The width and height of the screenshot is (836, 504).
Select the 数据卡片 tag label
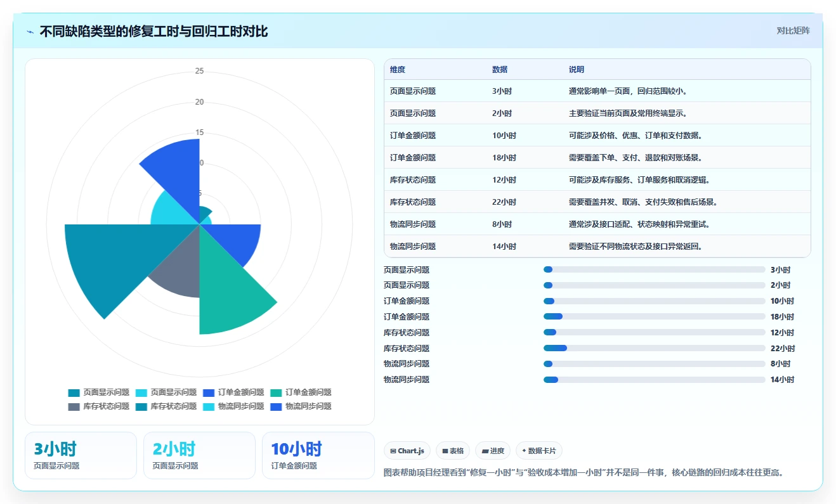[542, 451]
